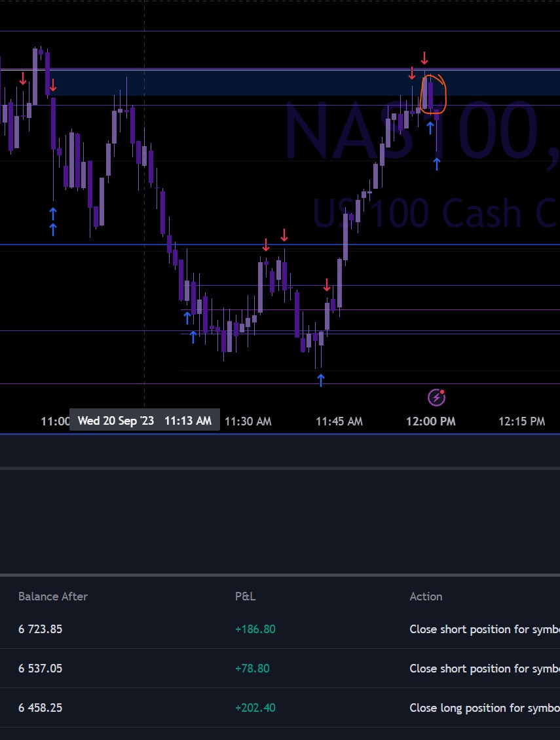Click the Close long position action entry

coord(485,707)
